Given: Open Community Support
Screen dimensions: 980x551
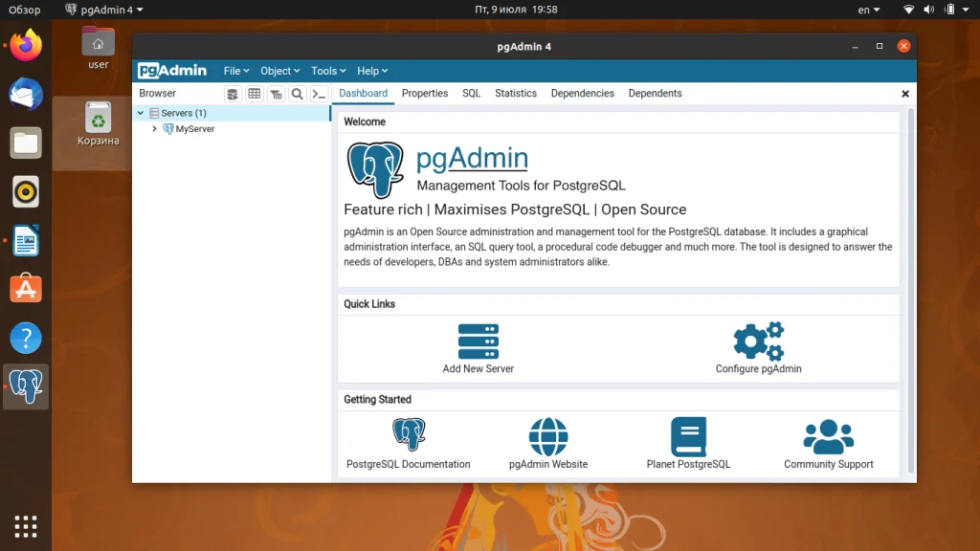Looking at the screenshot, I should [827, 435].
